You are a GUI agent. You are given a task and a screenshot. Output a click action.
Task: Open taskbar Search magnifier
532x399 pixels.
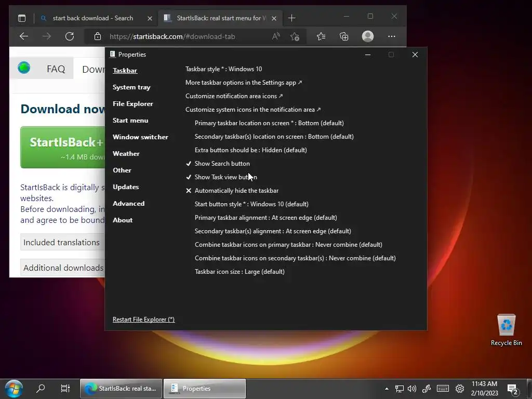(41, 388)
